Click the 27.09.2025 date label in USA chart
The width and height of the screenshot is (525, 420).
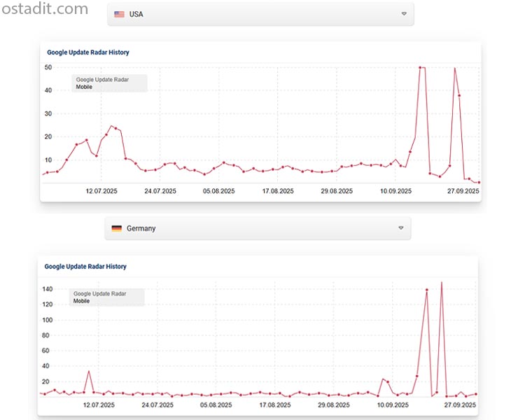click(462, 190)
